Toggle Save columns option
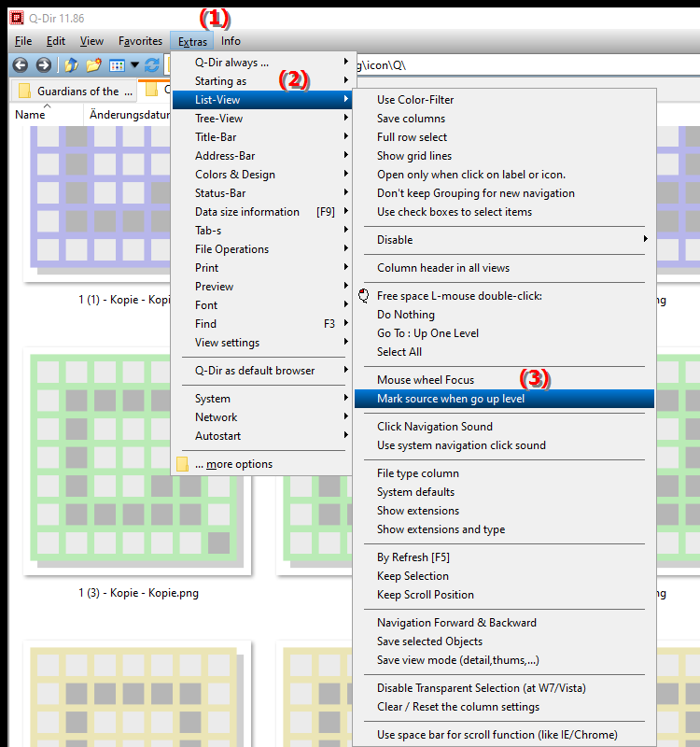The height and width of the screenshot is (747, 700). pyautogui.click(x=504, y=119)
